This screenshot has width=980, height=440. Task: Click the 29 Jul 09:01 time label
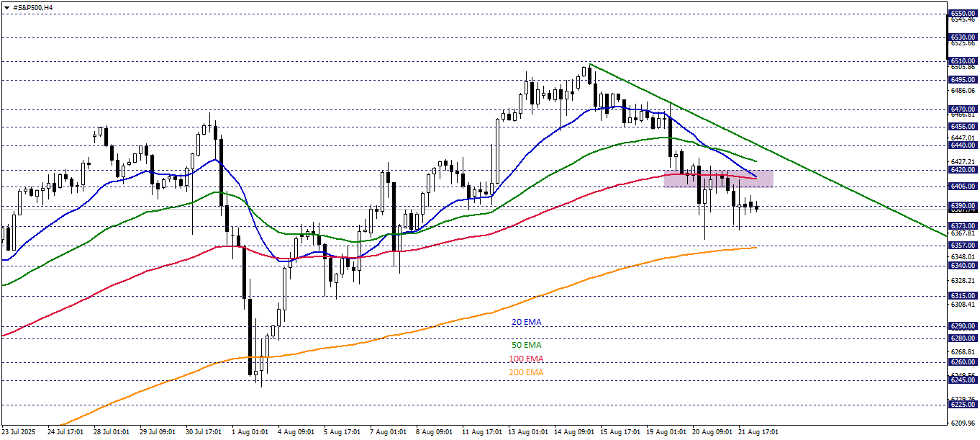[x=157, y=433]
